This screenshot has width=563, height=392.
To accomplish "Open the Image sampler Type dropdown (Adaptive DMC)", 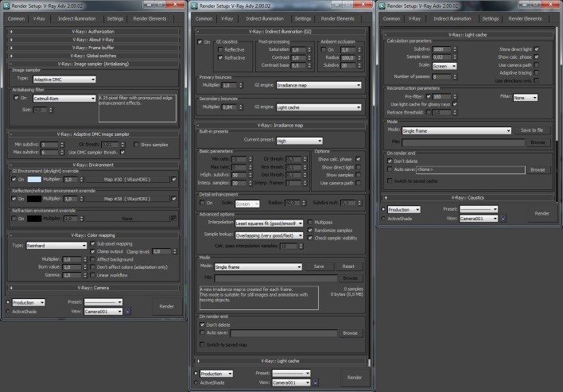I will click(64, 80).
